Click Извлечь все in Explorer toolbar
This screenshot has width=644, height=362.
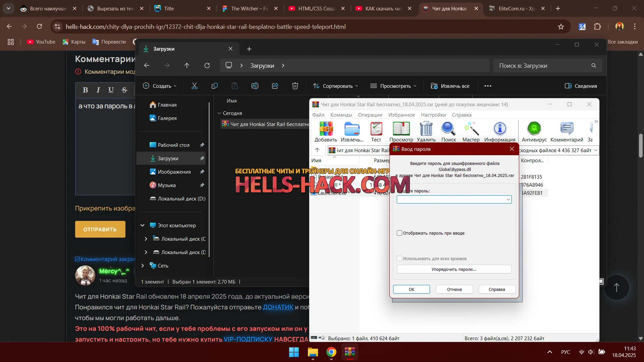click(x=450, y=86)
